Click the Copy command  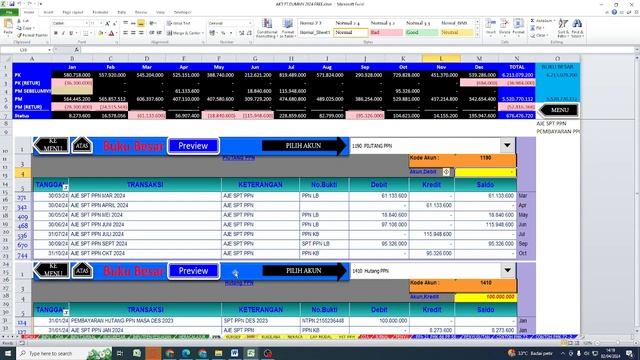(24, 28)
